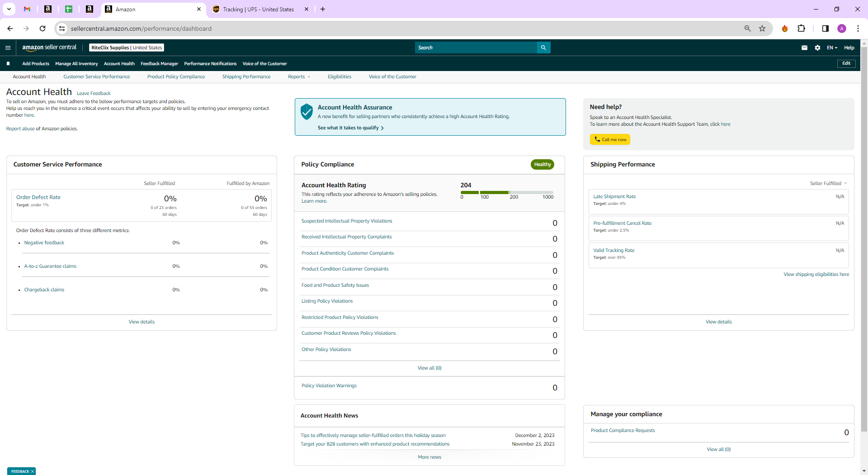Expand the Reports dropdown menu
The image size is (868, 475).
pos(299,76)
